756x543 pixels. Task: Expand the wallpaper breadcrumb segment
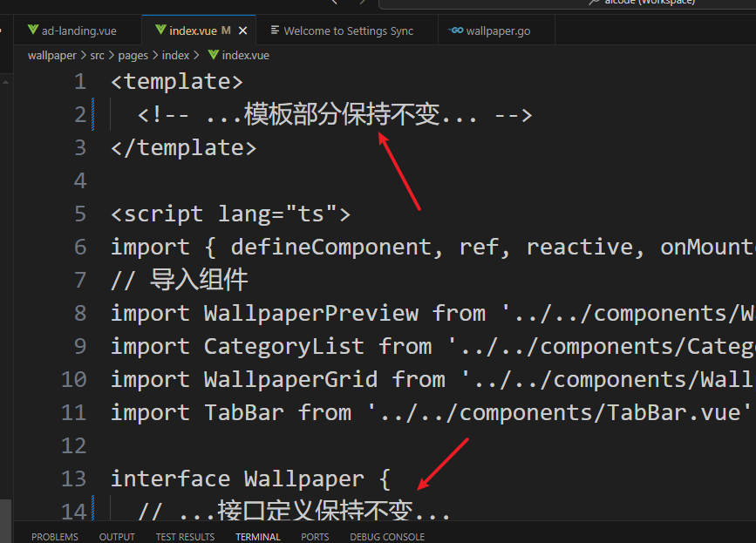click(51, 55)
